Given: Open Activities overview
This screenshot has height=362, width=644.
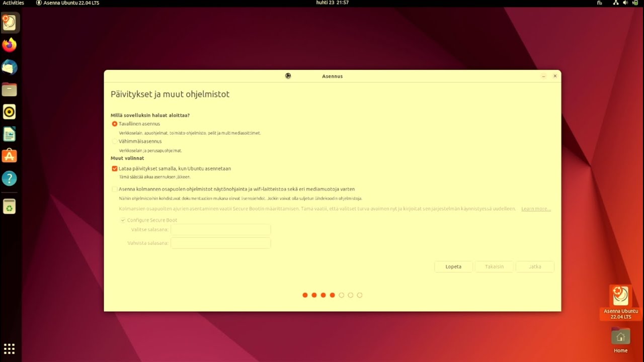Looking at the screenshot, I should coord(14,3).
